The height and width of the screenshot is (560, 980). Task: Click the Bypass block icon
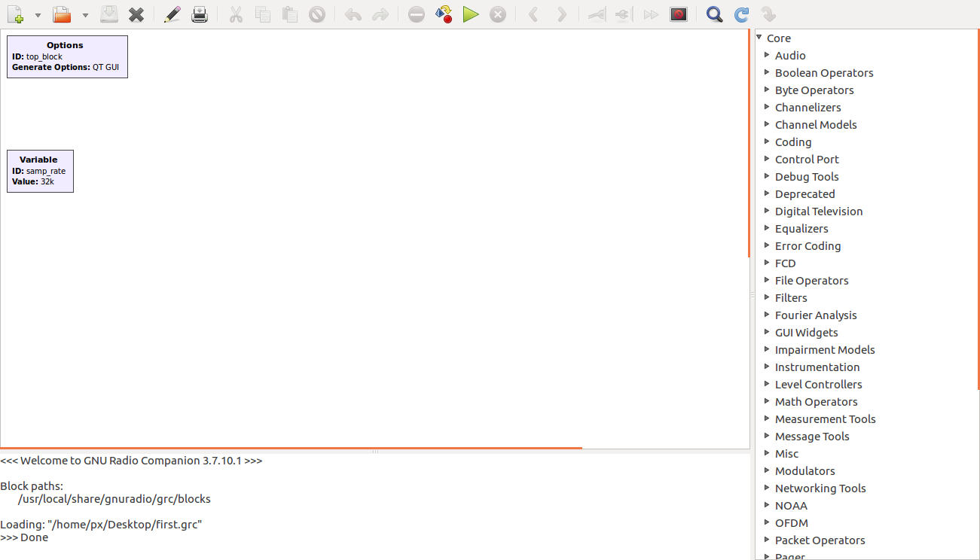(x=651, y=14)
